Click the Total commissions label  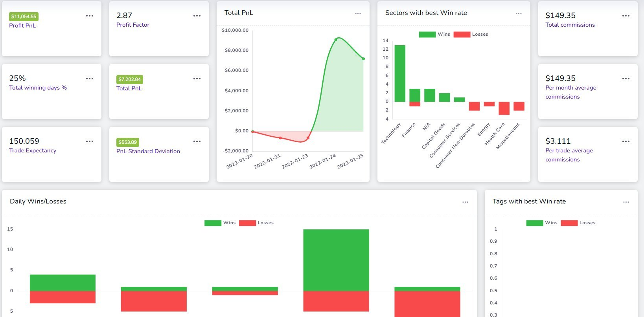pyautogui.click(x=570, y=25)
